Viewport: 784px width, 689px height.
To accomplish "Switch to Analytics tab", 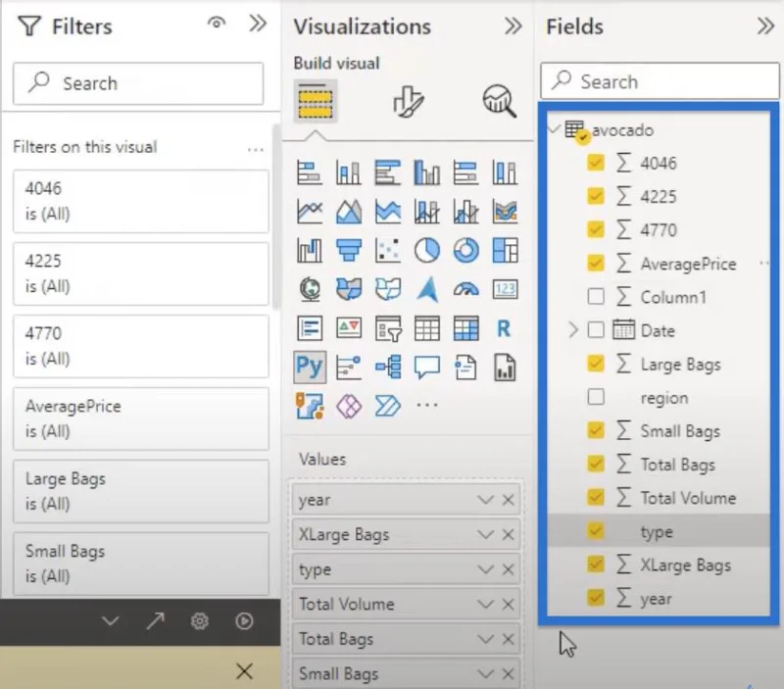I will pyautogui.click(x=499, y=101).
